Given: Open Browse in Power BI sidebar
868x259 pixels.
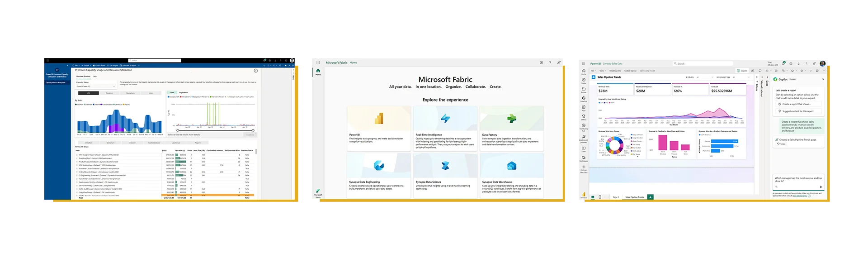Looking at the screenshot, I should 584,91.
